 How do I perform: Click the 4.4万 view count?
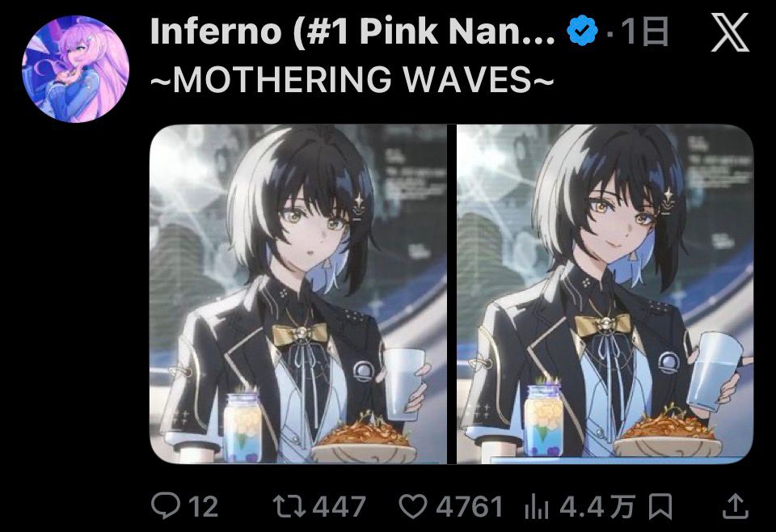pyautogui.click(x=597, y=507)
